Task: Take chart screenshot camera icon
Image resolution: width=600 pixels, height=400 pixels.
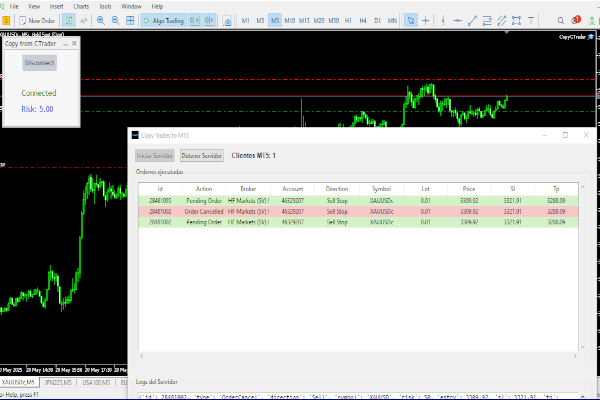Action: pos(227,21)
